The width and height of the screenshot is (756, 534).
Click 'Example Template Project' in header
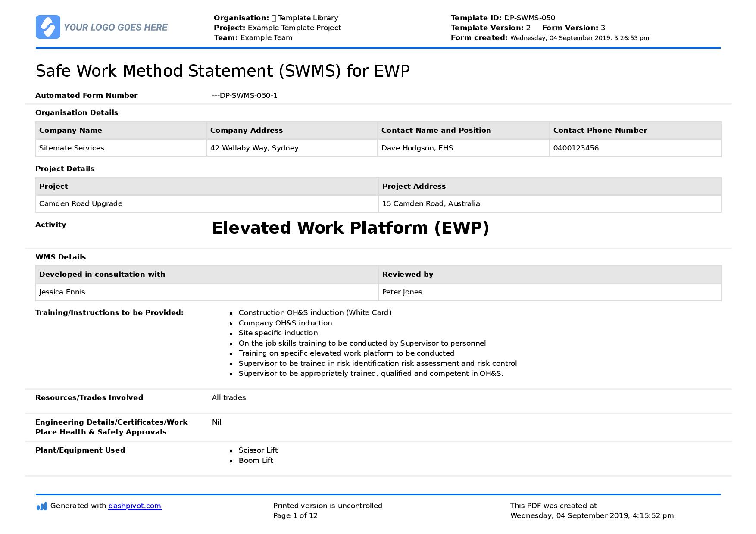(294, 28)
